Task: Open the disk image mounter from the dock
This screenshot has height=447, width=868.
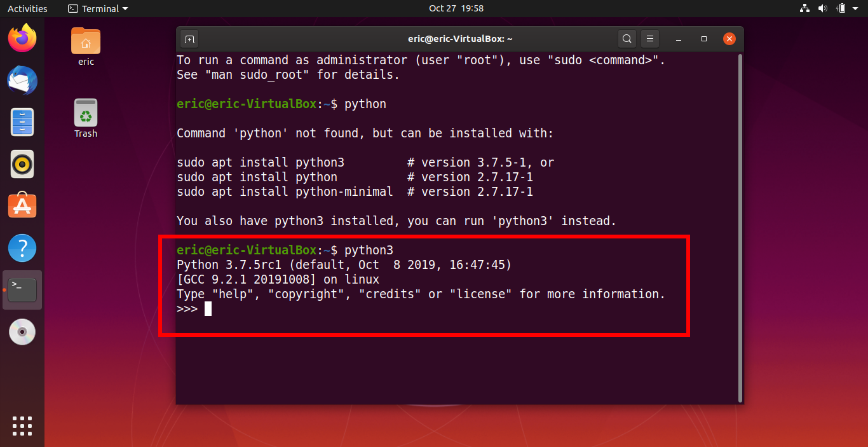Action: [22, 331]
